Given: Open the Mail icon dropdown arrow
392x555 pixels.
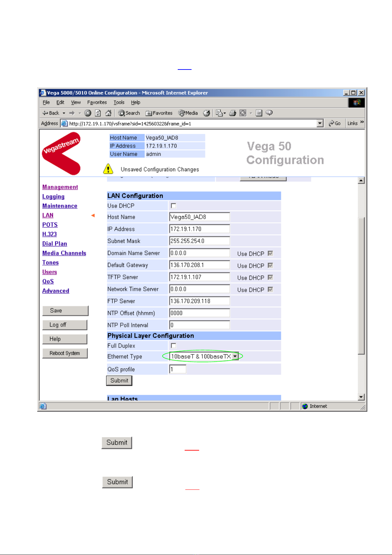Looking at the screenshot, I should pos(225,113).
